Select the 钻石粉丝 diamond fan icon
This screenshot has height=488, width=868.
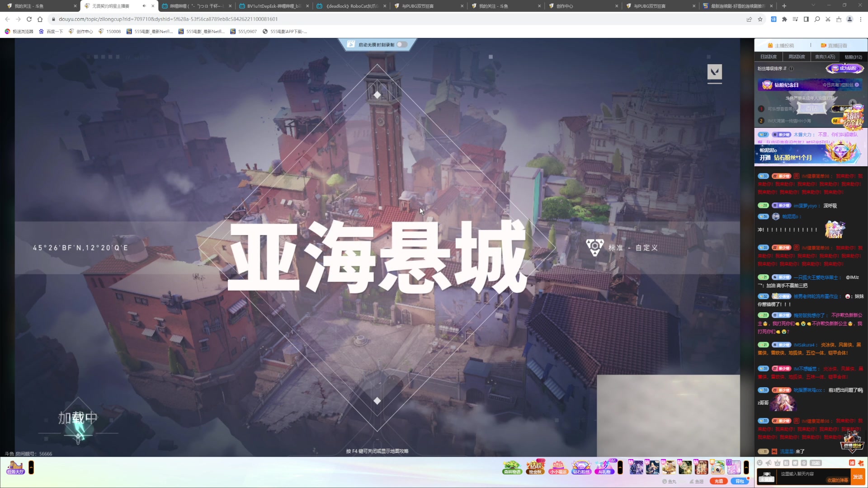coord(580,467)
